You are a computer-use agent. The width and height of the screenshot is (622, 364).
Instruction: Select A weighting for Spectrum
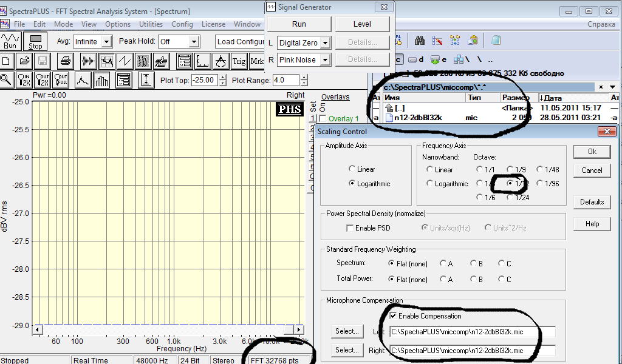pyautogui.click(x=443, y=263)
